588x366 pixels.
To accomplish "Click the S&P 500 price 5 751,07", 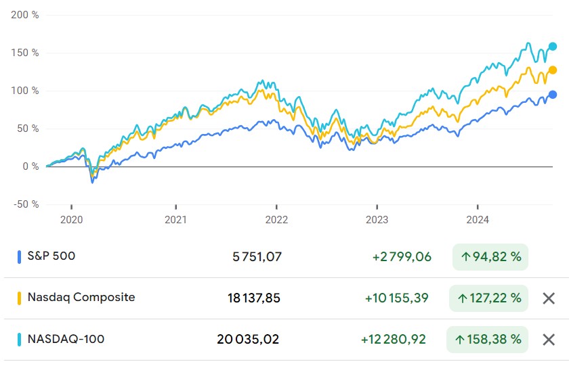I will [x=256, y=257].
